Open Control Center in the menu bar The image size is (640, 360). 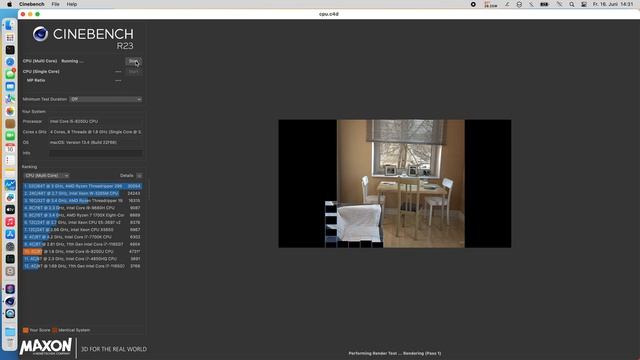[x=584, y=4]
